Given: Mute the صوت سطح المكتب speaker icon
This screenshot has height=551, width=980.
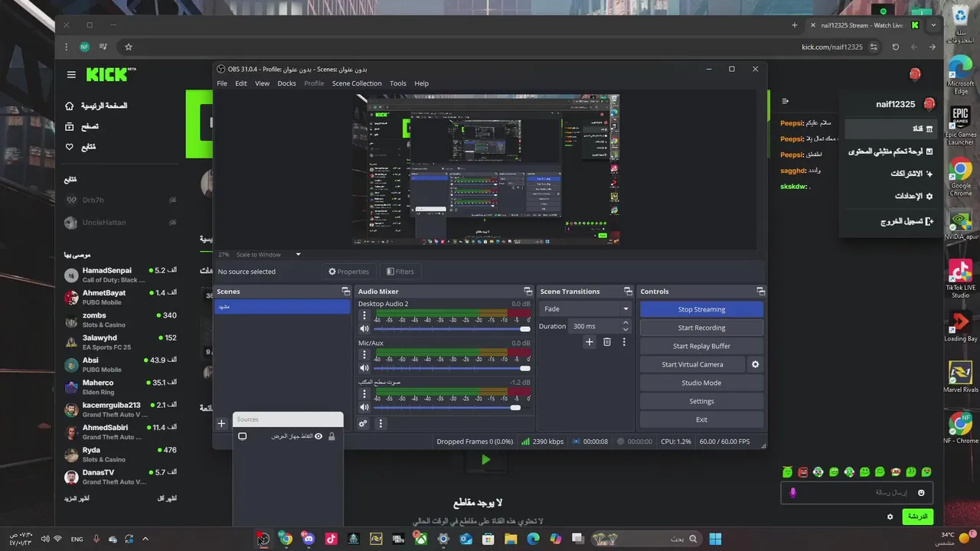Looking at the screenshot, I should click(364, 407).
